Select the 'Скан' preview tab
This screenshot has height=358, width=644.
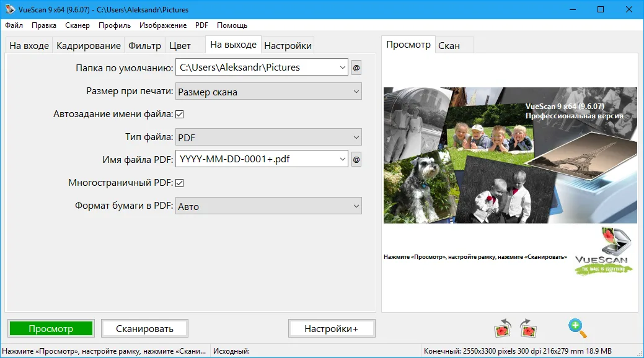449,45
